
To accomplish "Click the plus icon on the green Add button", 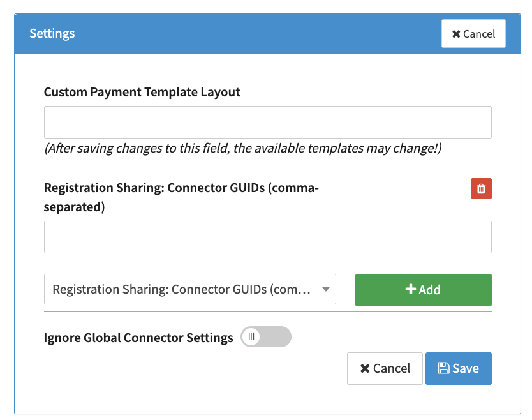I will [411, 290].
